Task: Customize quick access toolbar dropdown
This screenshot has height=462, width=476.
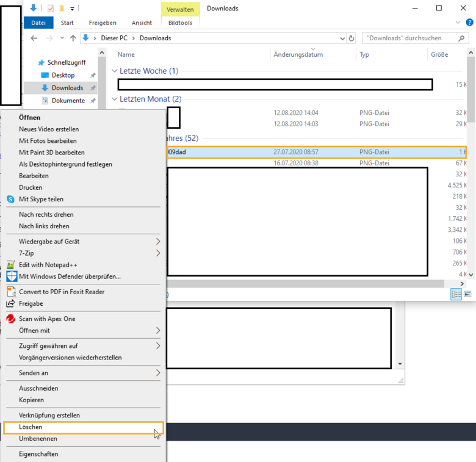Action: coord(72,9)
